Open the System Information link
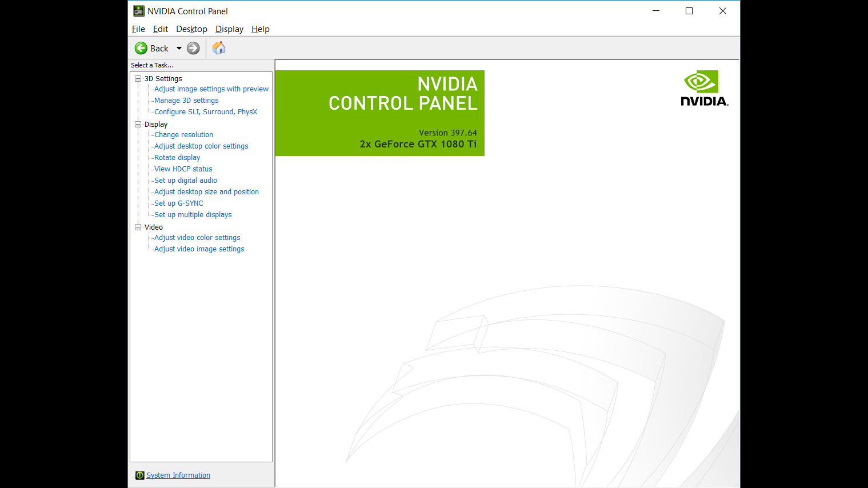This screenshot has width=868, height=488. [178, 475]
